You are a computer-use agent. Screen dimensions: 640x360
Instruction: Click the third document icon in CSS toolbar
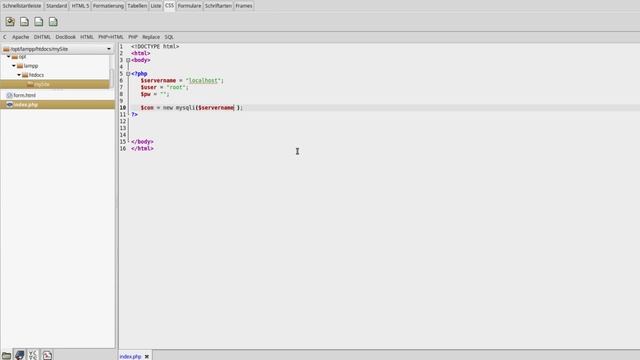tap(39, 22)
